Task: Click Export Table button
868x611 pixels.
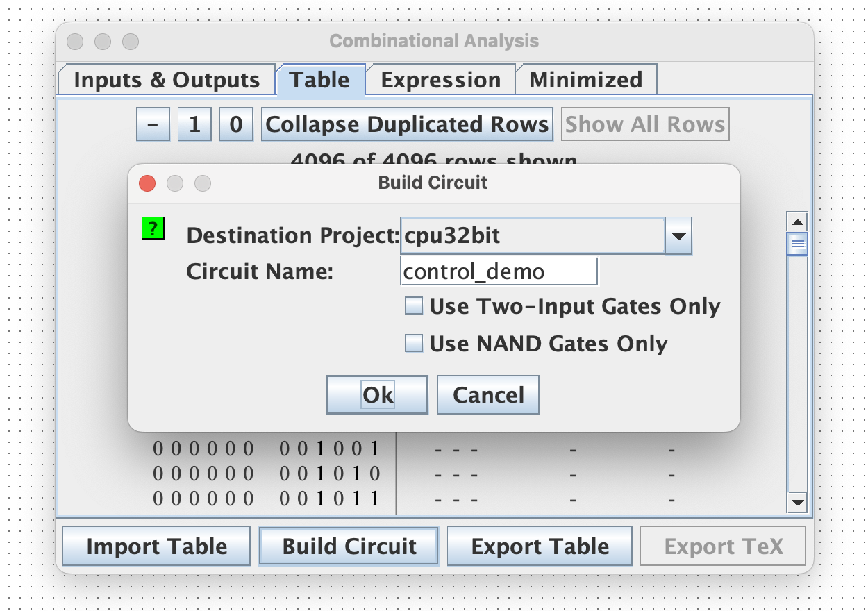Action: pos(540,546)
